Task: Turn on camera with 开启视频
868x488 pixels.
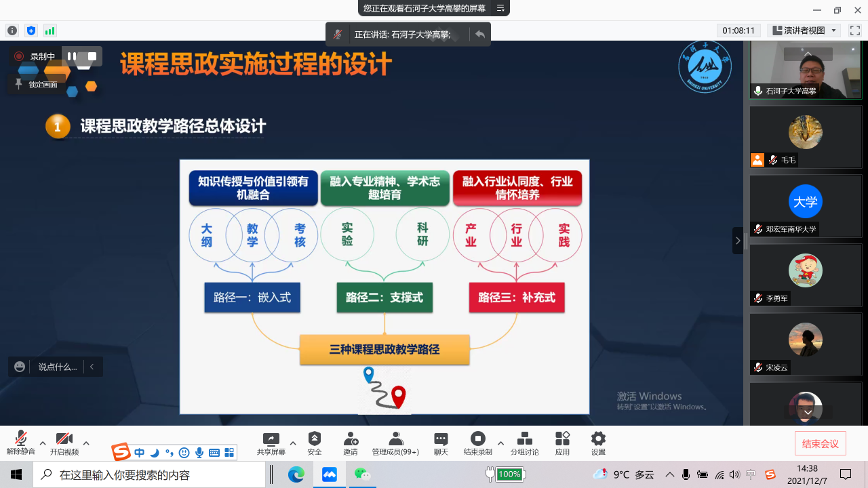Action: tap(64, 443)
